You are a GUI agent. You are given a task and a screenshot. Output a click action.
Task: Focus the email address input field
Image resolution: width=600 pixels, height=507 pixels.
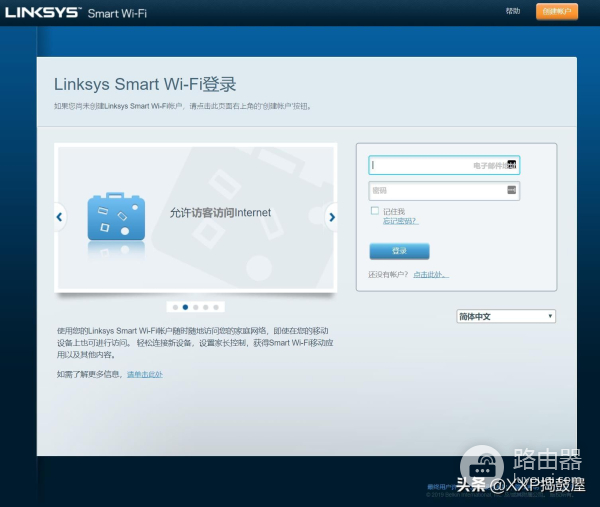click(444, 165)
